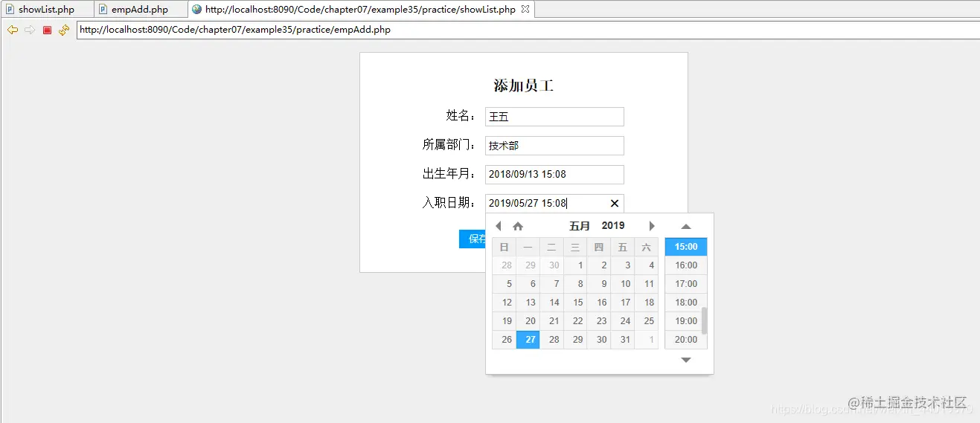Open the 2019 year dropdown
The height and width of the screenshot is (423, 980).
613,226
